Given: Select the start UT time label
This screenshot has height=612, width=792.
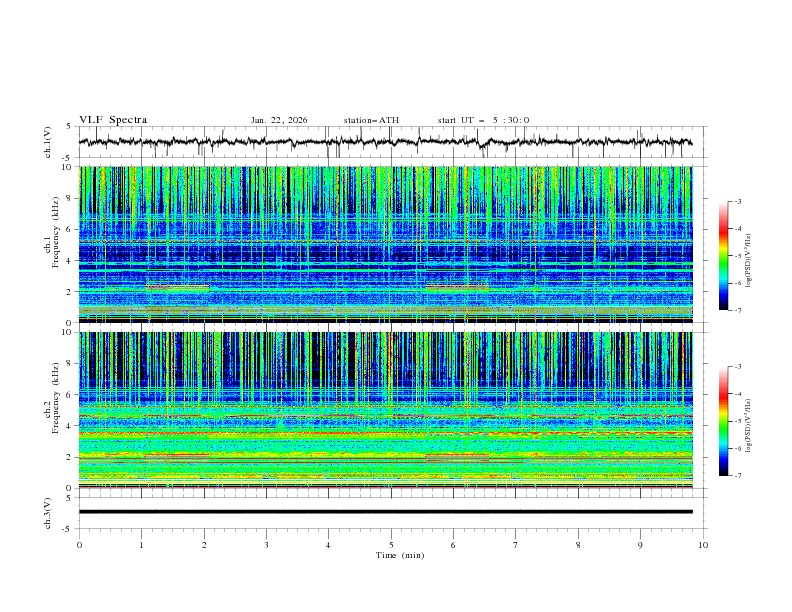Looking at the screenshot, I should point(483,120).
